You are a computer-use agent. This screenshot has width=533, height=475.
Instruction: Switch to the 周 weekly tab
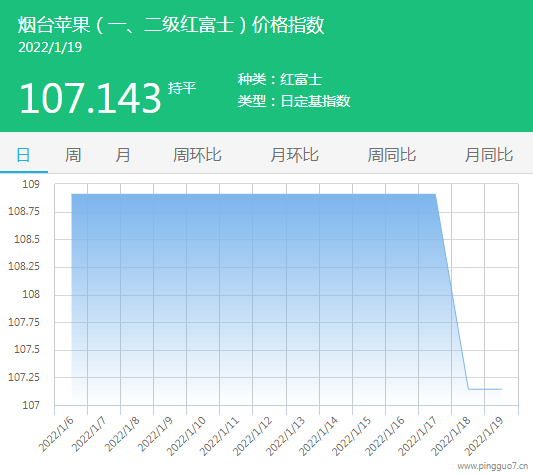73,155
